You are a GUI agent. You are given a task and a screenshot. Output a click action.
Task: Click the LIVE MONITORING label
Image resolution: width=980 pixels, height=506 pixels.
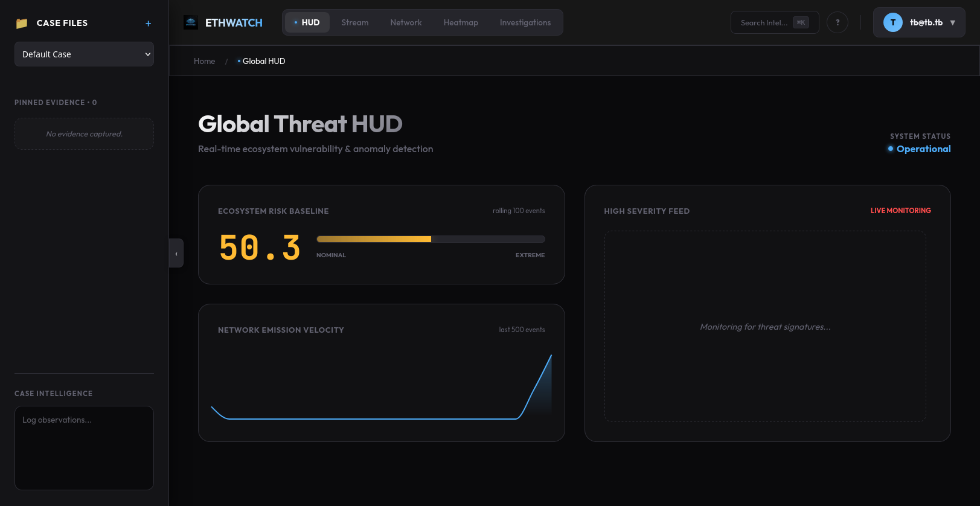pos(900,211)
